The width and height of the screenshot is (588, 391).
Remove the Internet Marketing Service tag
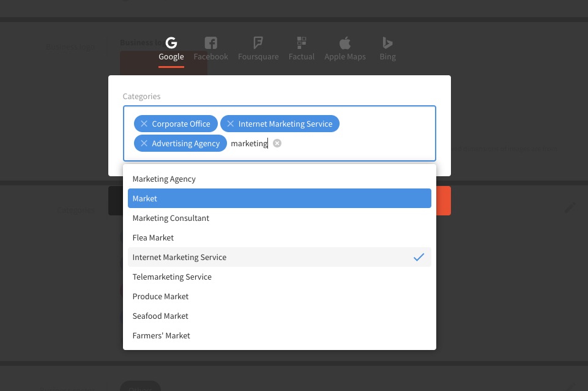(231, 124)
